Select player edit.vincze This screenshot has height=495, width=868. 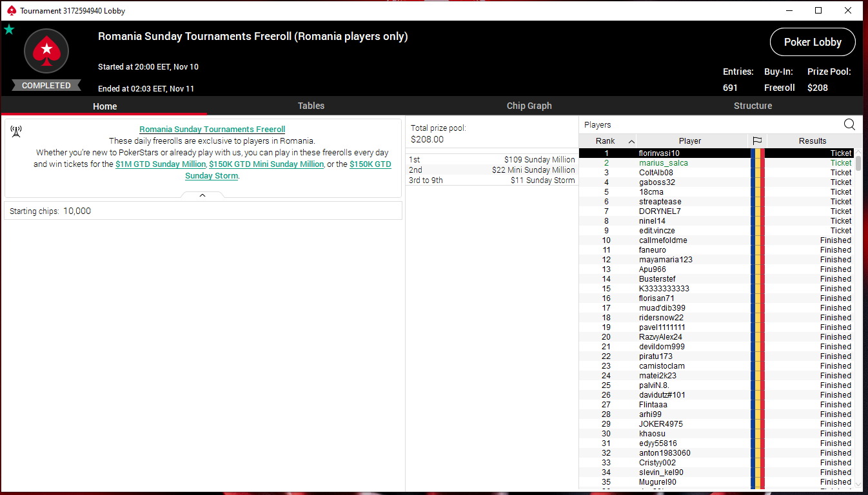[x=716, y=231]
